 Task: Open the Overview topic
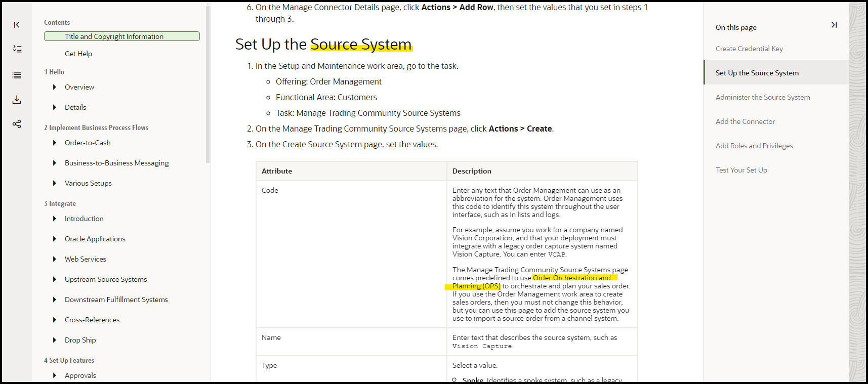coord(79,87)
